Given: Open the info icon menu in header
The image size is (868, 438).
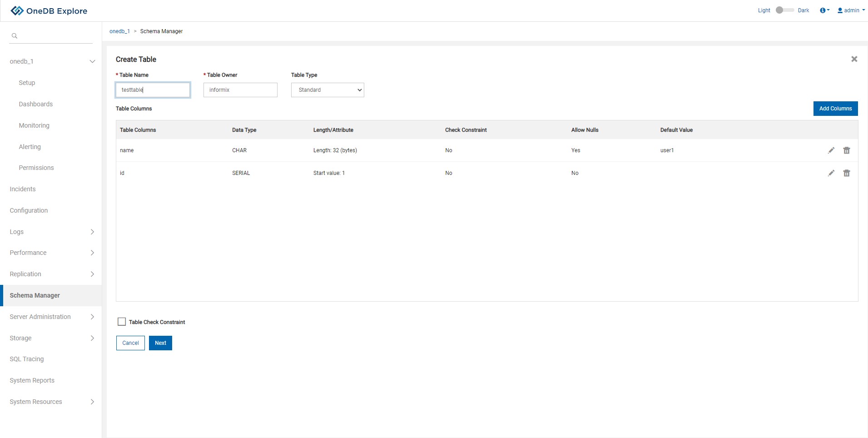Looking at the screenshot, I should 824,10.
